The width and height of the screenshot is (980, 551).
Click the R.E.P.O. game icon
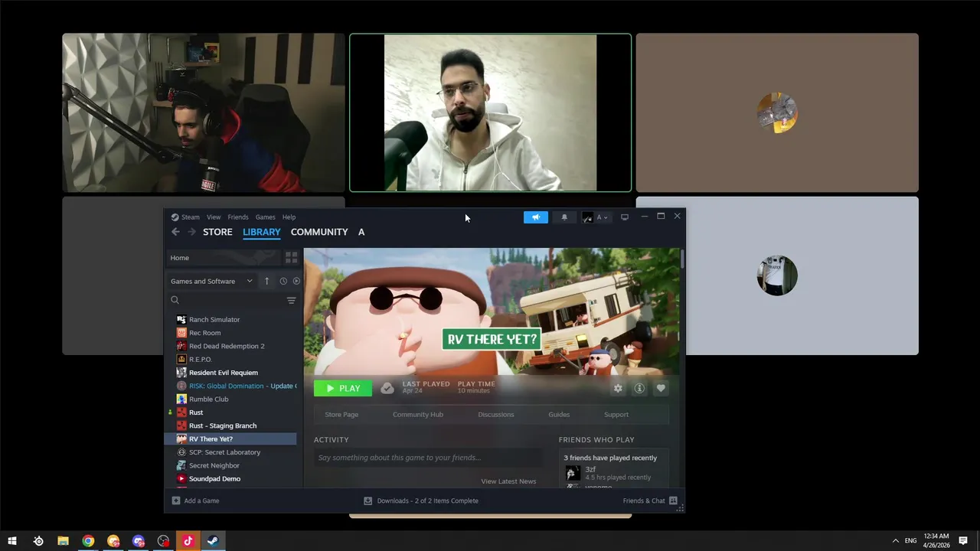tap(181, 359)
